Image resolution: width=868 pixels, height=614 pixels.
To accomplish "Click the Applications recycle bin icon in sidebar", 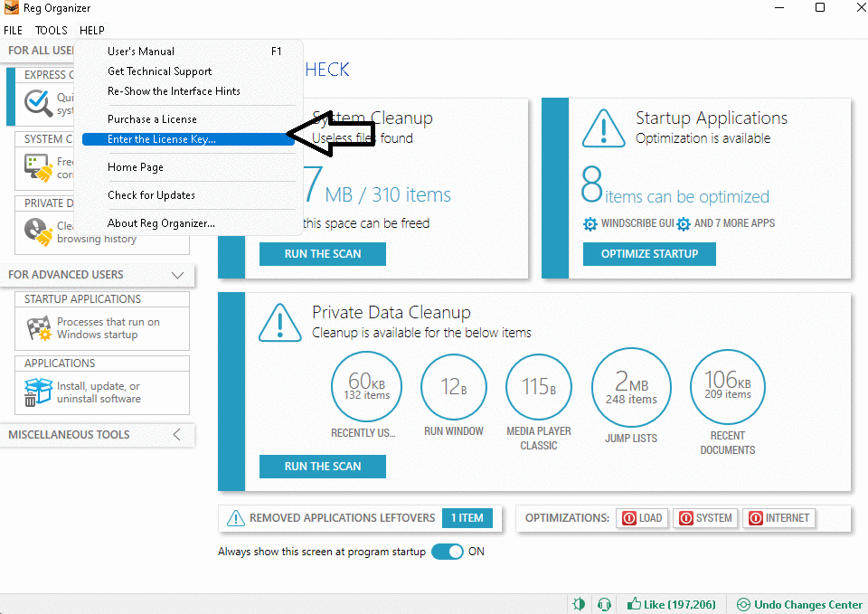I will click(x=38, y=392).
